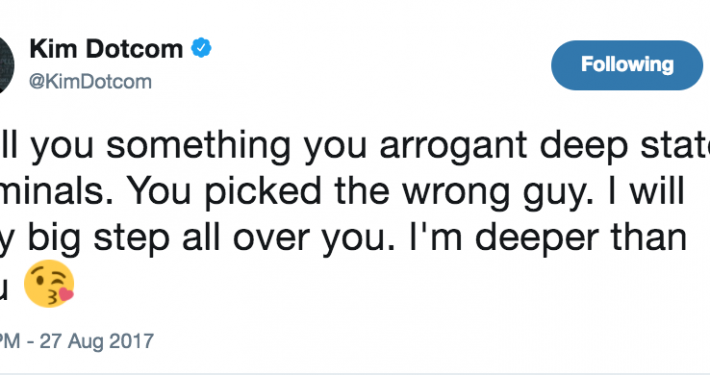
Task: Click the heart on the emoji
Action: tap(67, 294)
